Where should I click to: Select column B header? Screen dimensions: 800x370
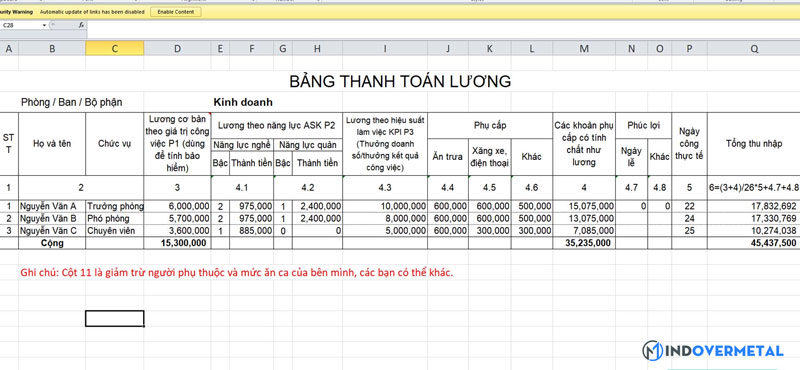tap(52, 48)
